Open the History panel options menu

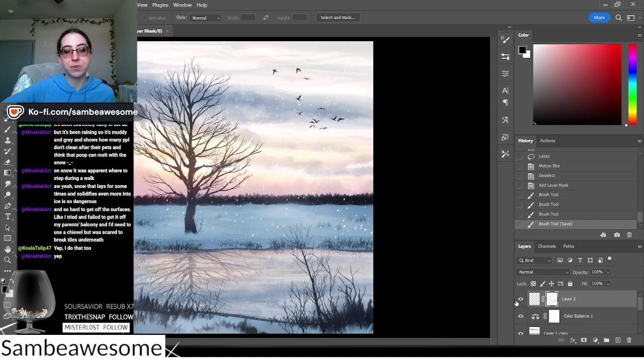click(x=639, y=141)
